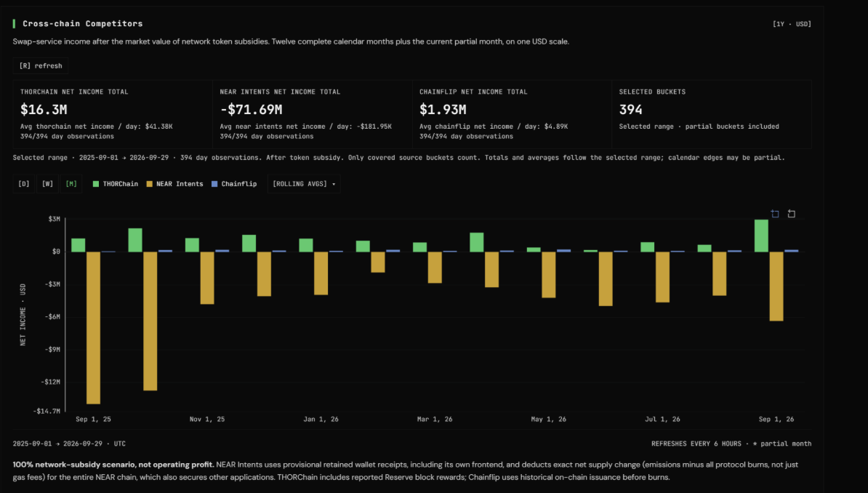Click the gold NEAR Intents bar for September 2026

pyautogui.click(x=776, y=286)
